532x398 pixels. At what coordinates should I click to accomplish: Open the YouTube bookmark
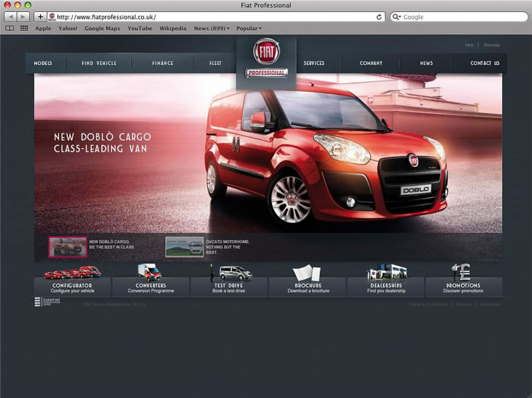coord(140,29)
